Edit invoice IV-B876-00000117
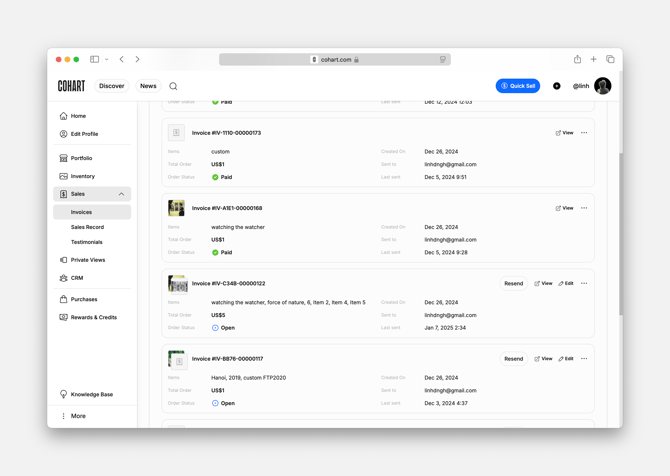Screen dimensions: 670x476 tap(566, 359)
